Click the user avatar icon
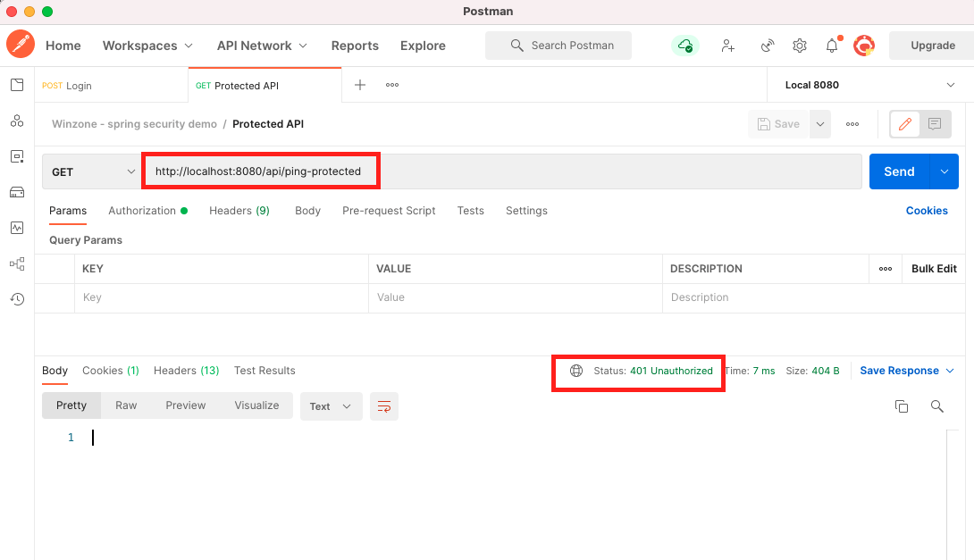 pos(864,46)
